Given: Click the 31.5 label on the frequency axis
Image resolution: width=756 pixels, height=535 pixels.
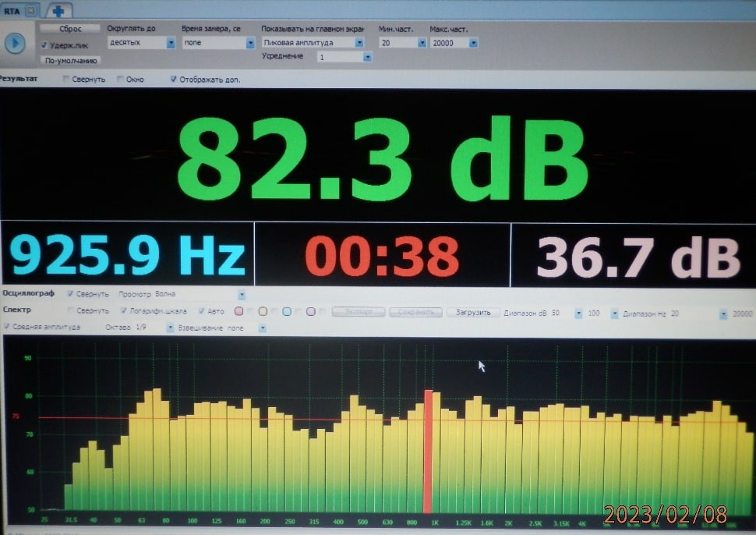Looking at the screenshot, I should click(71, 519).
